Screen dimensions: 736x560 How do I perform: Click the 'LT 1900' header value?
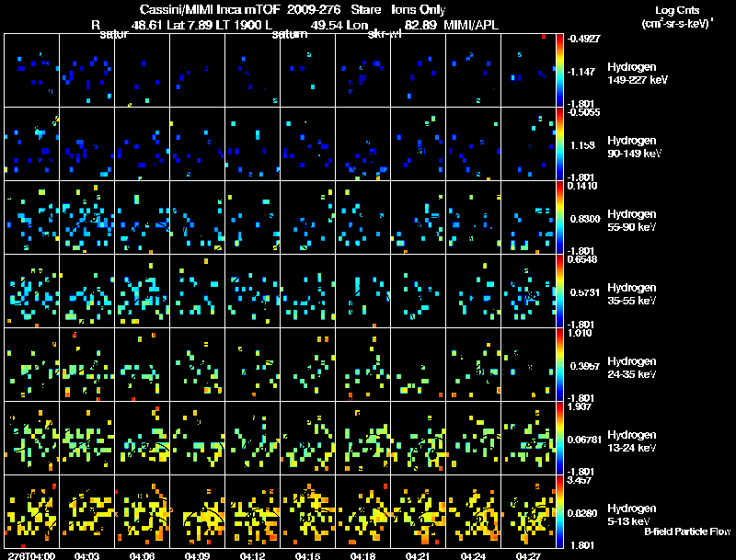[x=240, y=25]
